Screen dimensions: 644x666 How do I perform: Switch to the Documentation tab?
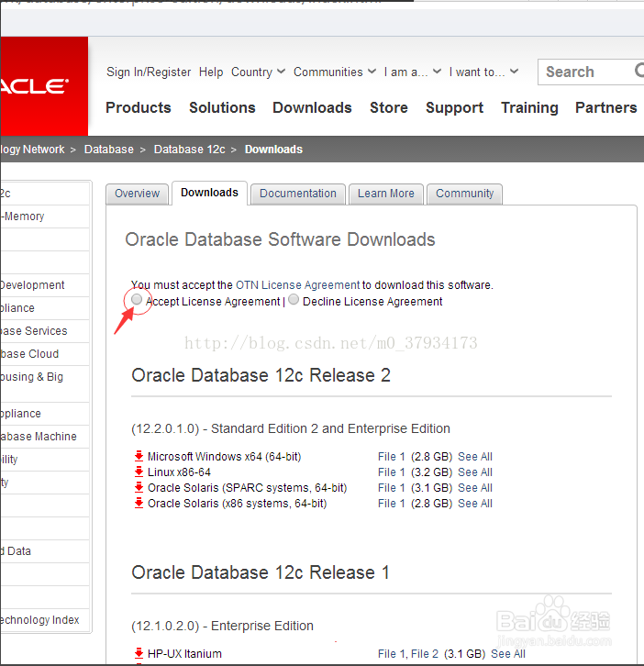click(298, 194)
